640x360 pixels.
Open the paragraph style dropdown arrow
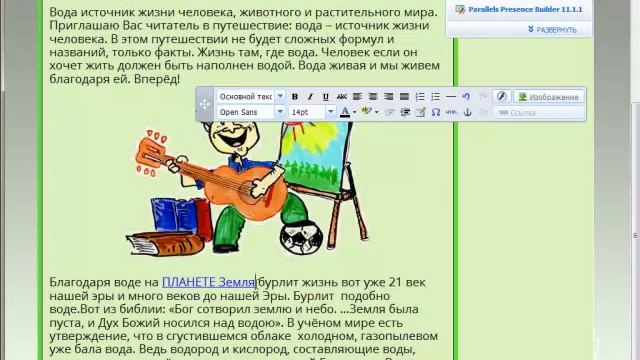[x=280, y=97]
